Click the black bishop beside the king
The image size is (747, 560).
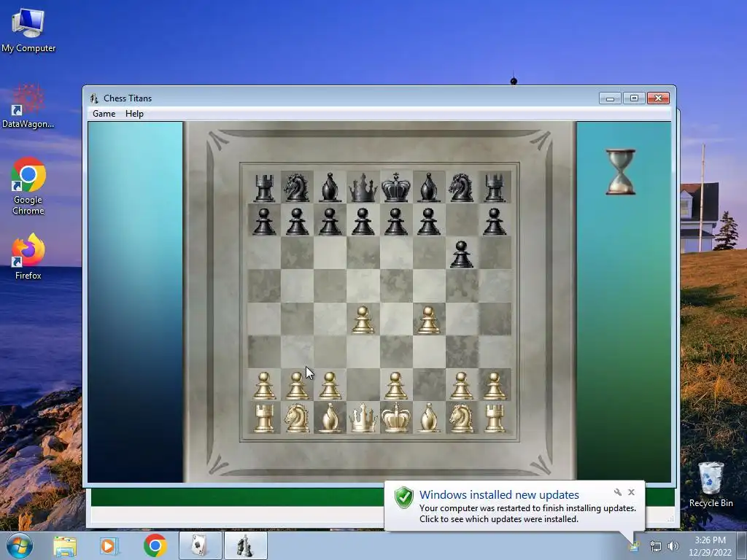429,187
